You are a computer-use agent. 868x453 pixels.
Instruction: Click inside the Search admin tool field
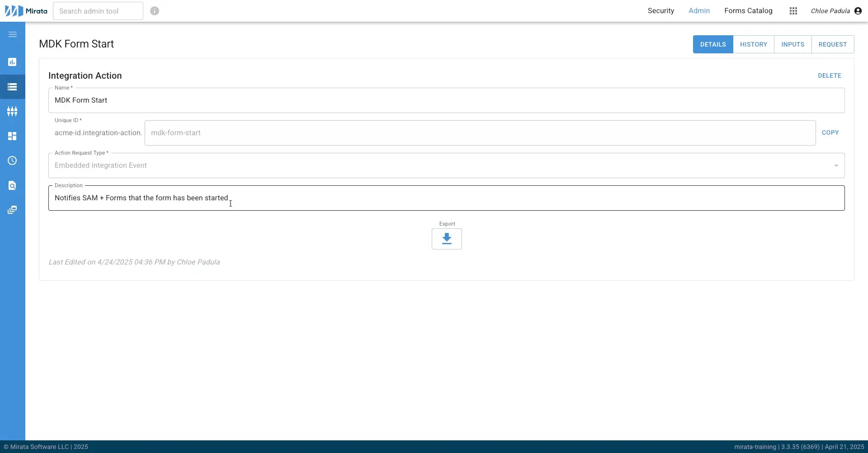point(98,10)
